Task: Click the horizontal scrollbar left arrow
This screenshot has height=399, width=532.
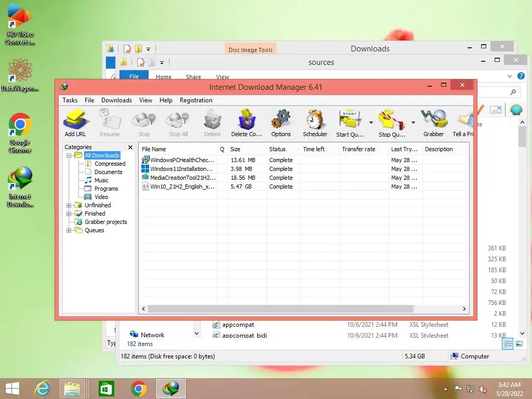Action: point(143,309)
